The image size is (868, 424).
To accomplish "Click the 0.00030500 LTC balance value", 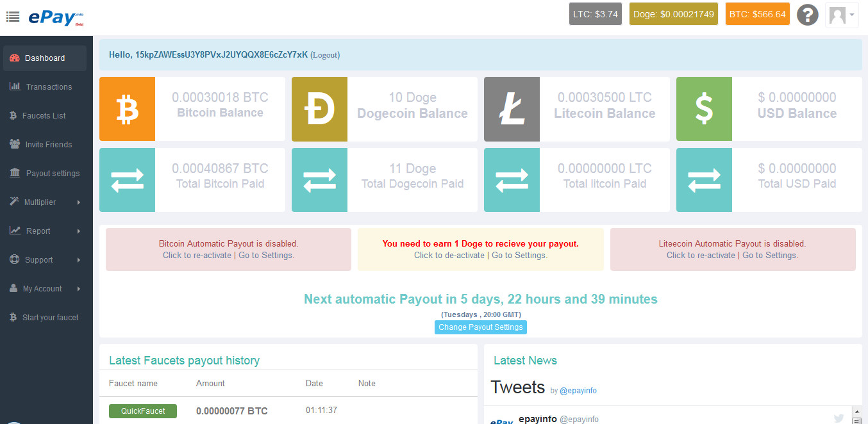I will tap(605, 97).
